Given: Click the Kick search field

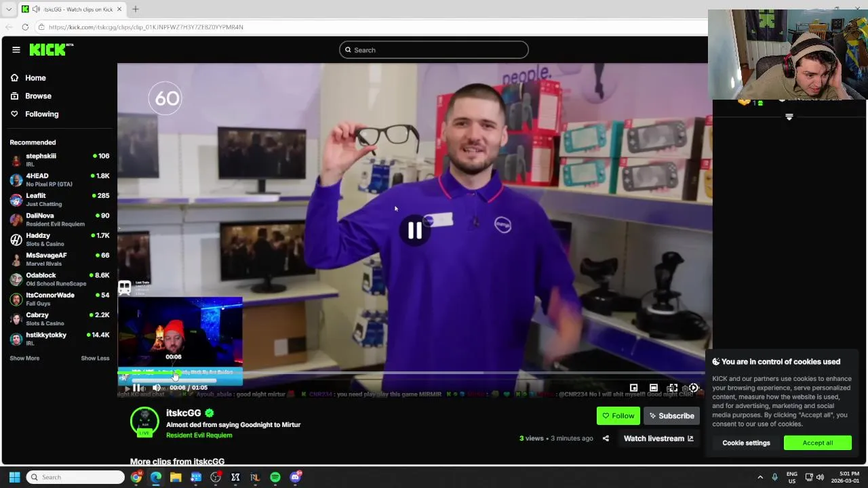Looking at the screenshot, I should pyautogui.click(x=434, y=49).
